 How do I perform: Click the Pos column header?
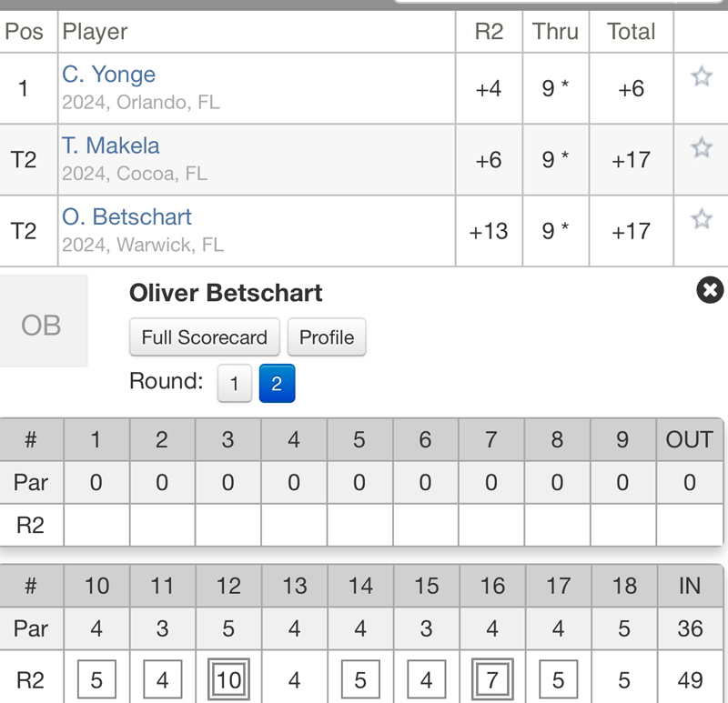25,32
